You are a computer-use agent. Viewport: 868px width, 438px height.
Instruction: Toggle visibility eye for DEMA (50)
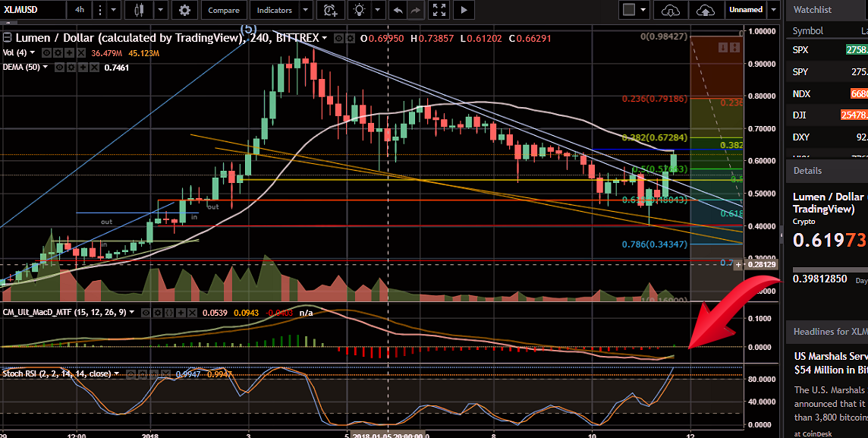click(59, 68)
